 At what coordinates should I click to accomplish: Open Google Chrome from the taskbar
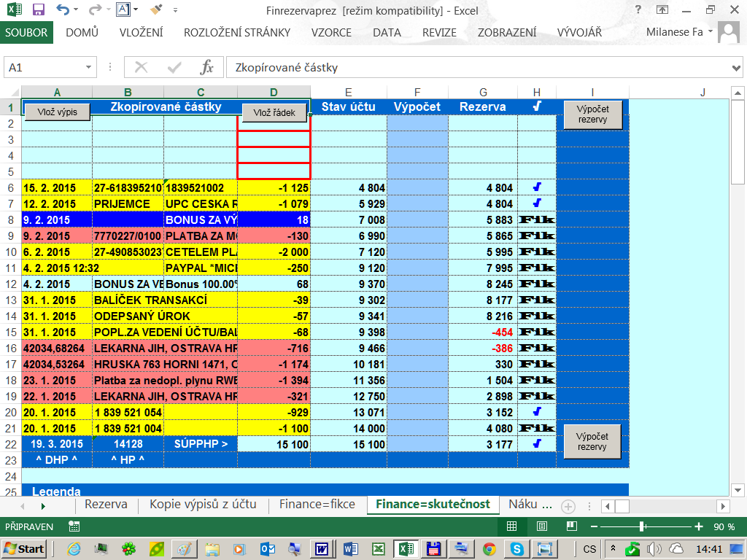pos(489,548)
